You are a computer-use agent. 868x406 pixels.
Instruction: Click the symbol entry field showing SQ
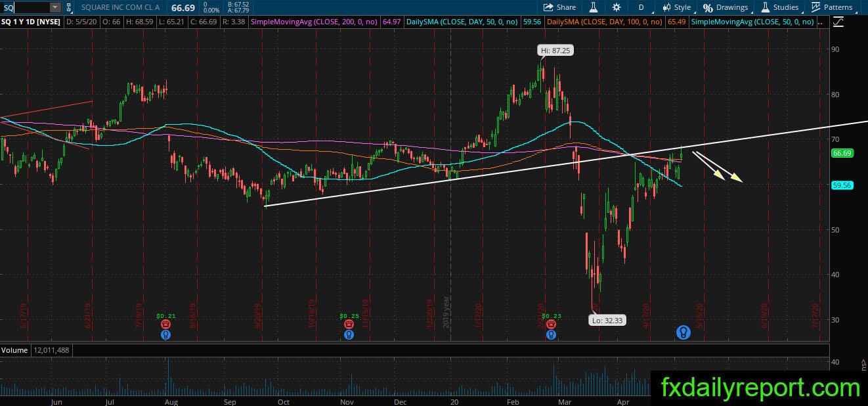[x=24, y=7]
